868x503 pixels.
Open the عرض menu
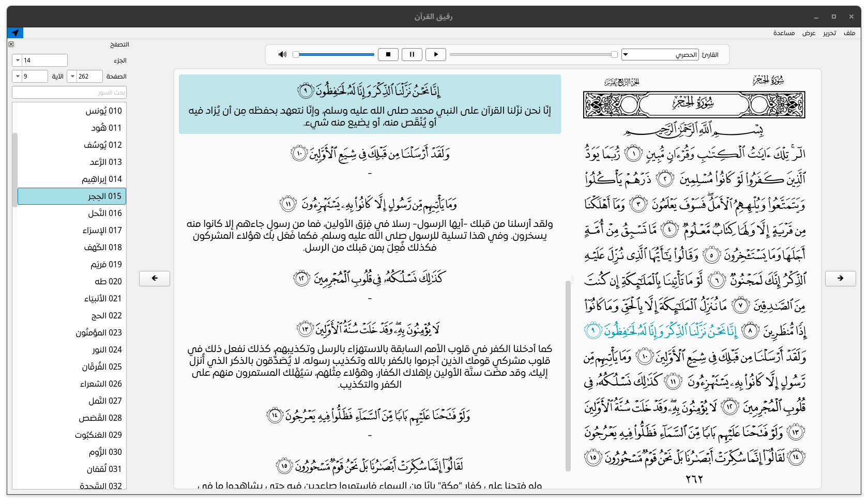809,33
